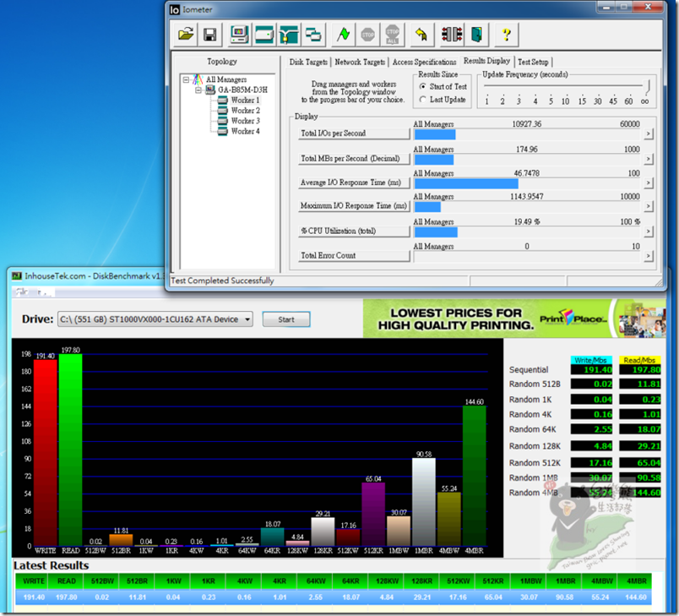
Task: Click the Start new disk worker icon
Action: [264, 35]
